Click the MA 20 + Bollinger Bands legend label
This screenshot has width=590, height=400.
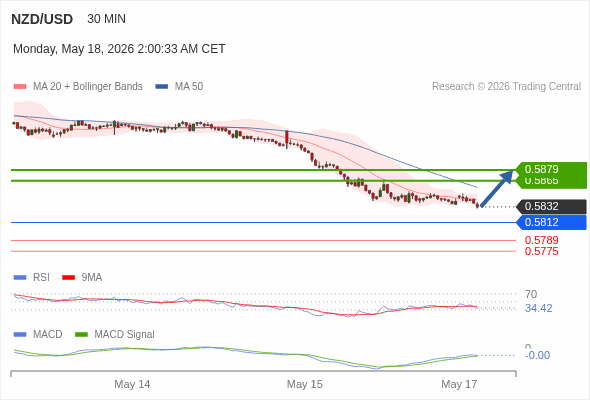point(88,87)
